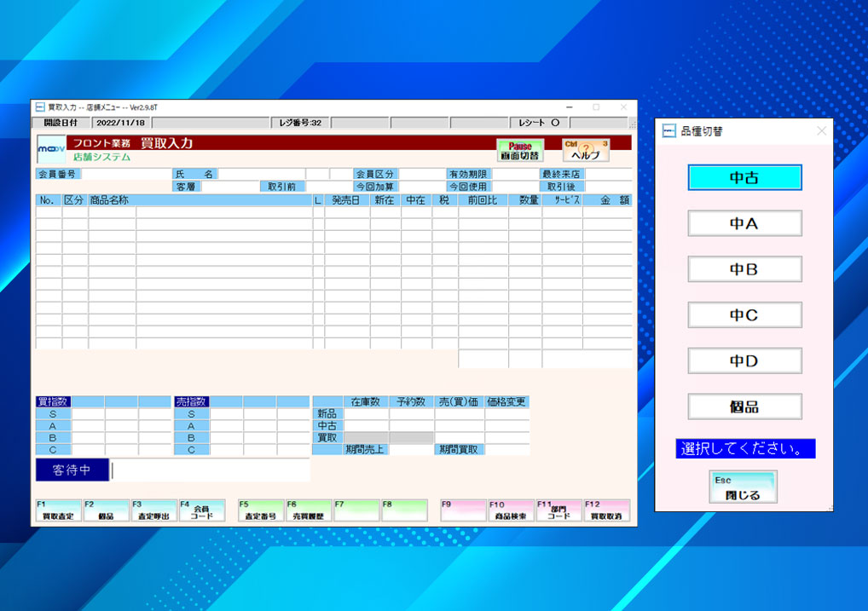868x611 pixels.
Task: Click the 今回加算 label
Action: (375, 187)
